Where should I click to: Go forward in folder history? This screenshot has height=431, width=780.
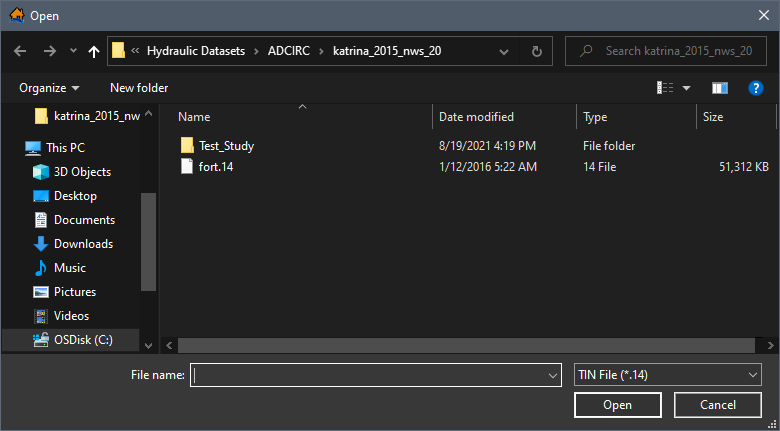pos(50,51)
